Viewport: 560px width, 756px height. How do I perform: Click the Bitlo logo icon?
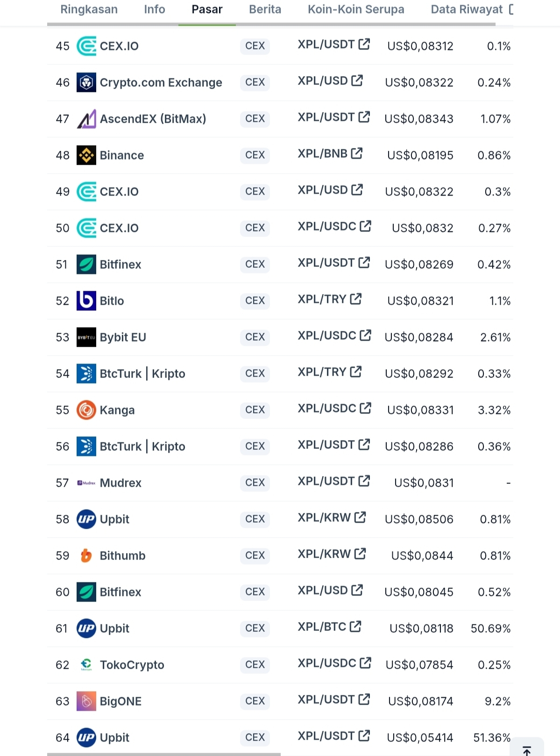coord(86,301)
